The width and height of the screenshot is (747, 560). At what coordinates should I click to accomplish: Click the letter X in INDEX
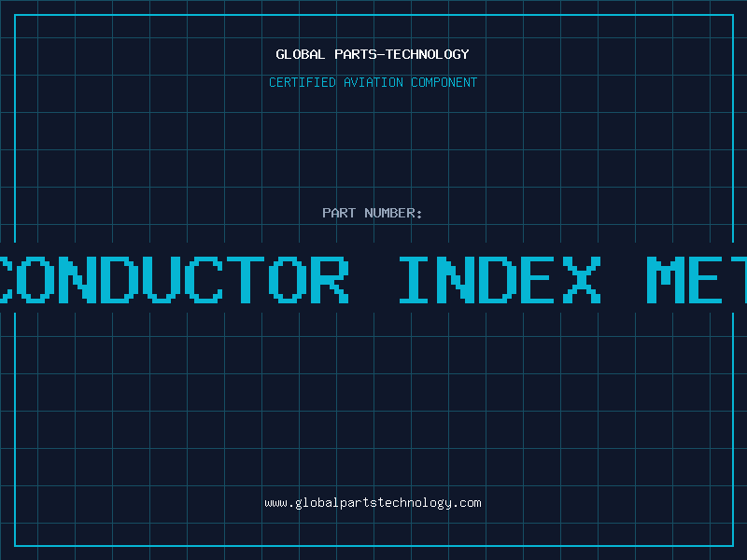coord(582,280)
